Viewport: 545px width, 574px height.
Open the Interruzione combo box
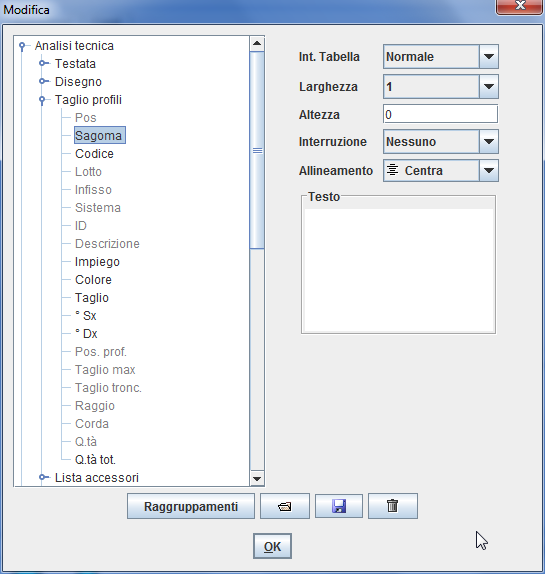coord(441,142)
